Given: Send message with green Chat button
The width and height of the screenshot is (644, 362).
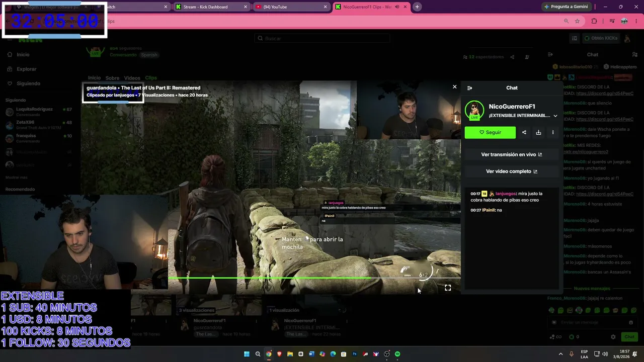Looking at the screenshot, I should (x=629, y=337).
